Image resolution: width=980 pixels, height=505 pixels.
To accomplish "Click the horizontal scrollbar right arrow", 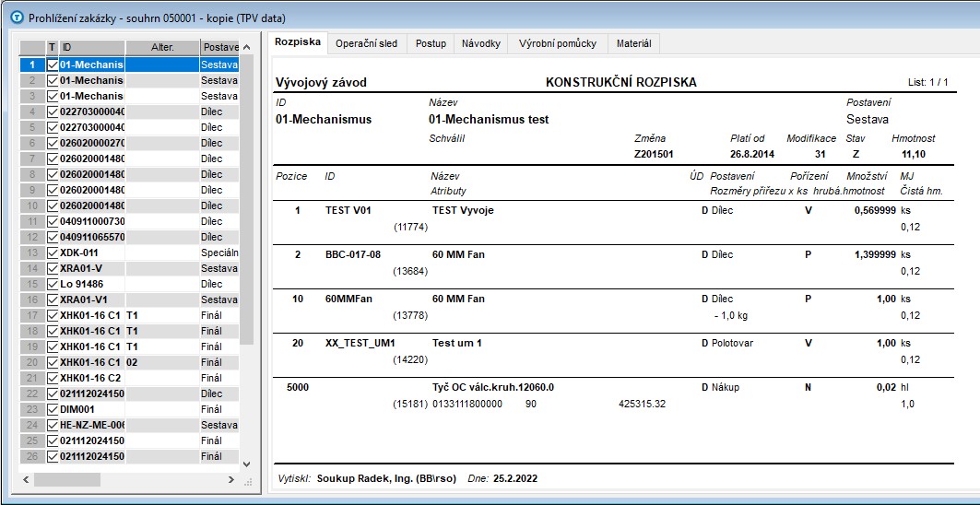I will click(230, 480).
